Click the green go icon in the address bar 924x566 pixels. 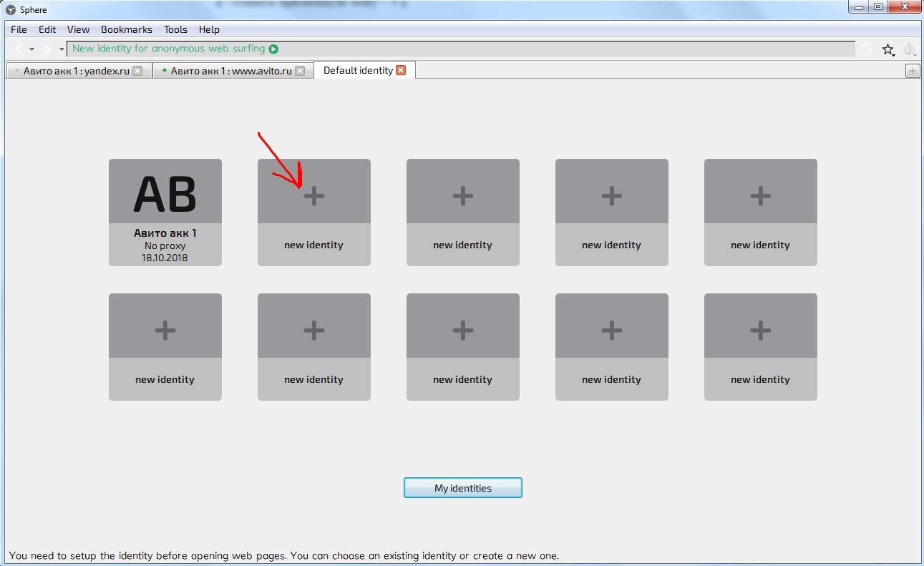[274, 49]
